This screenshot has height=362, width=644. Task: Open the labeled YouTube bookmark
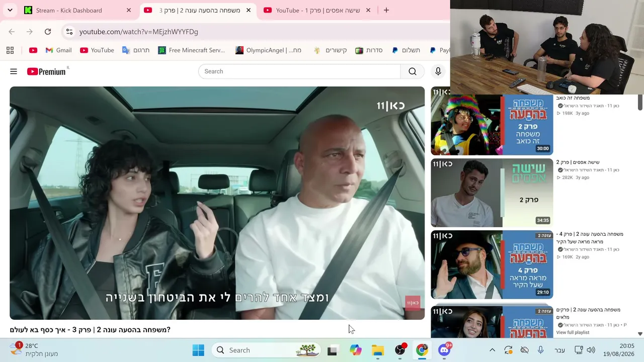tap(97, 50)
